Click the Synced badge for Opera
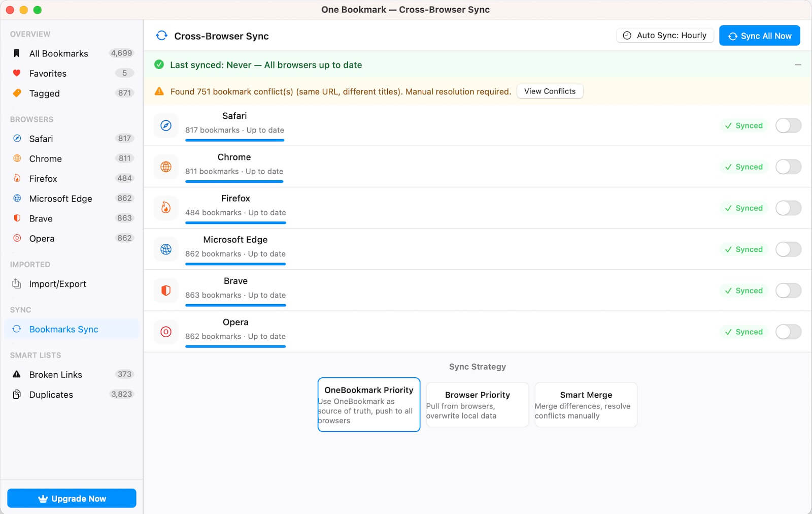 pyautogui.click(x=744, y=332)
